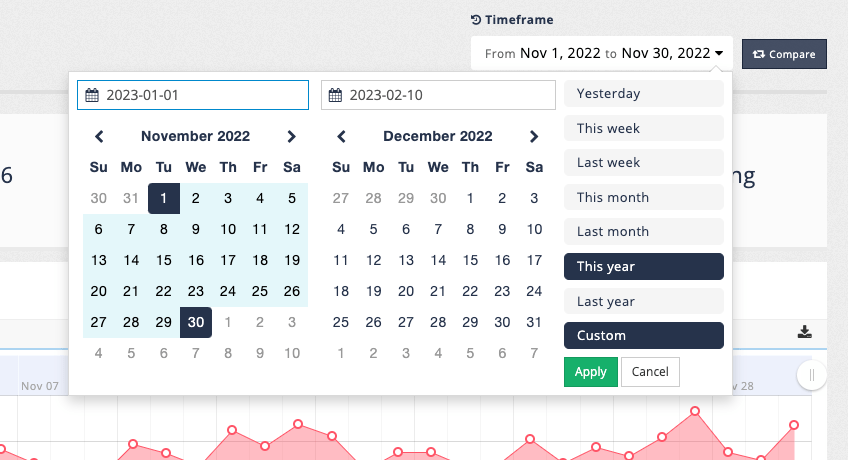848x460 pixels.
Task: Choose November 5 in the calendar
Action: [x=292, y=198]
